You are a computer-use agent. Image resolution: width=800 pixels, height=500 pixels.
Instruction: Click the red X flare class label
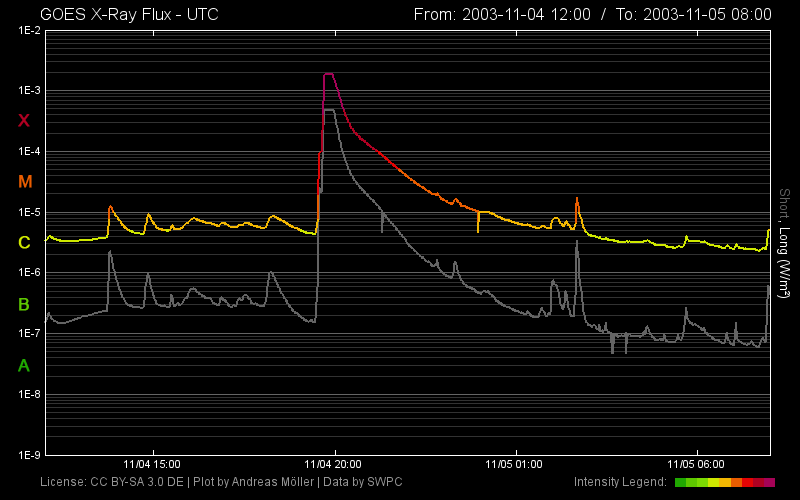[x=25, y=121]
